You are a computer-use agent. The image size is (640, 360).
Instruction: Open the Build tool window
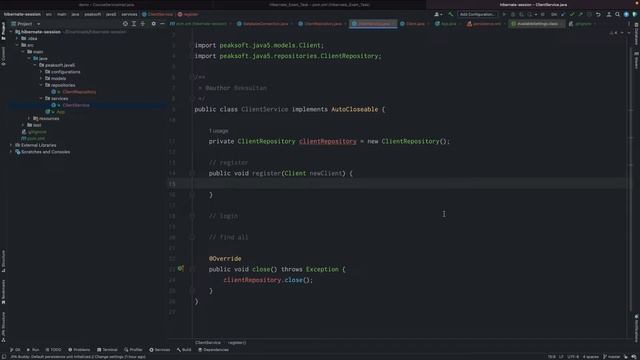(184, 350)
